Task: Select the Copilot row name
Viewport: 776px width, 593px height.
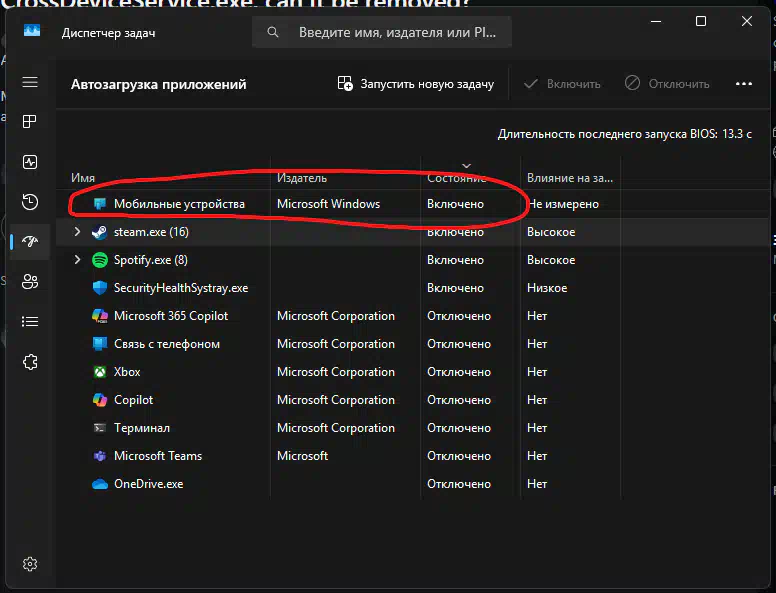Action: point(134,400)
